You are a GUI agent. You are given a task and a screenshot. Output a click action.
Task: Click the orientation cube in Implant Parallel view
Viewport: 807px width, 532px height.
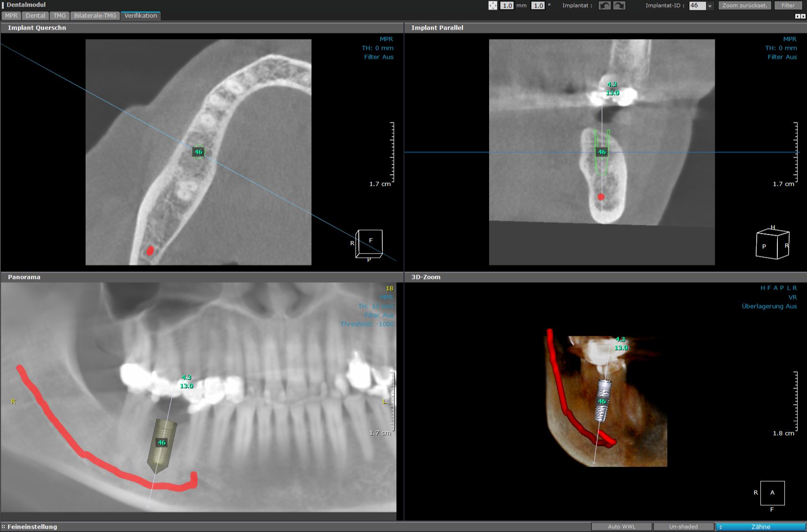pos(772,244)
